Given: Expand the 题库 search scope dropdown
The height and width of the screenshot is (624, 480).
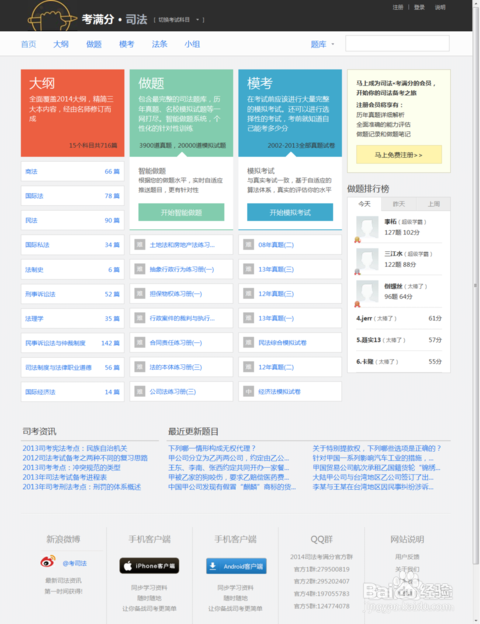Looking at the screenshot, I should [x=322, y=44].
